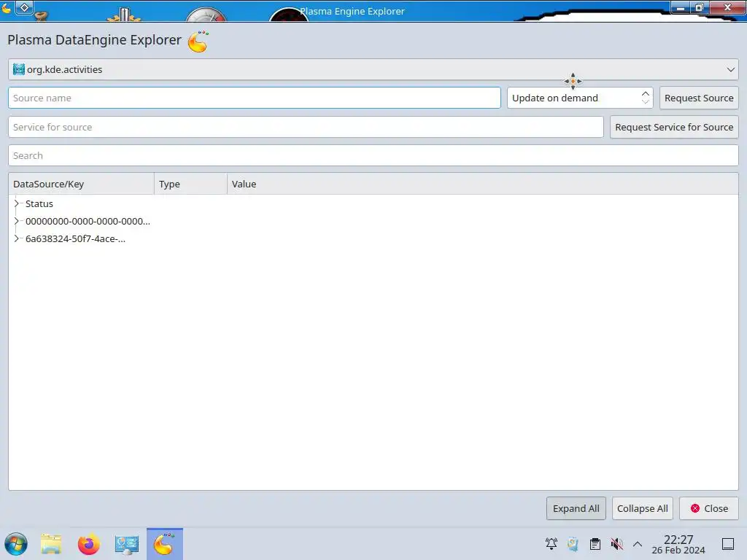Click the tray icon right of the bell
The width and height of the screenshot is (747, 560).
tap(573, 544)
